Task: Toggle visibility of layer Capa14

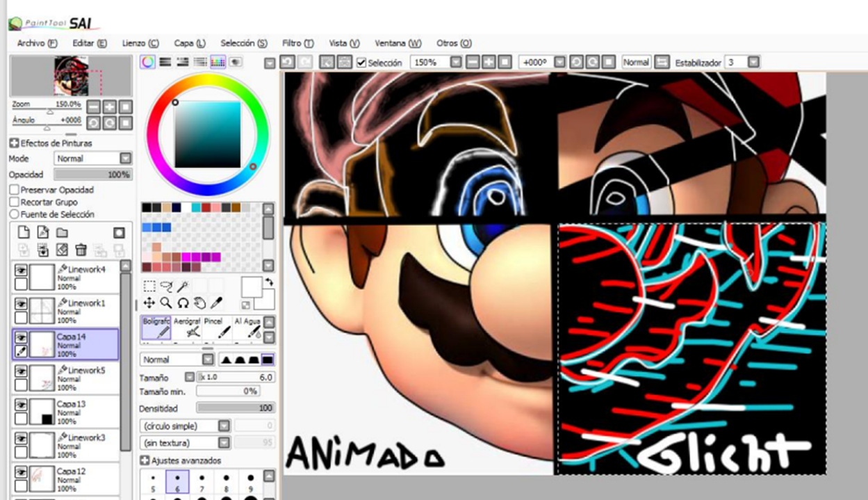Action: (21, 337)
